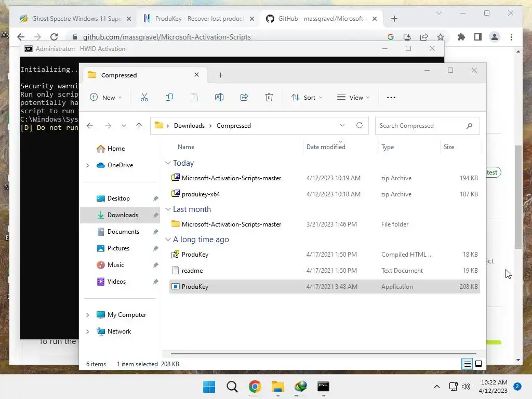Image resolution: width=532 pixels, height=399 pixels.
Task: Open taskbar Search icon
Action: [232, 387]
